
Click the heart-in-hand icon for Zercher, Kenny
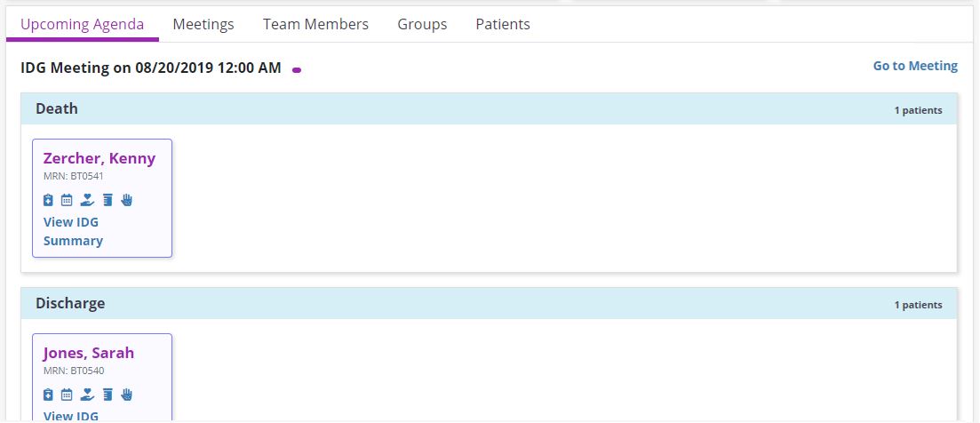(87, 200)
